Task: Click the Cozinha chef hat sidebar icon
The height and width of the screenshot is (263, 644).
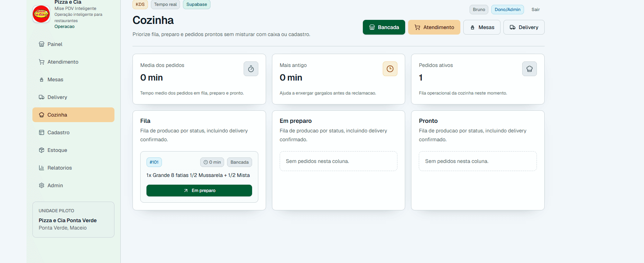Action: (42, 115)
